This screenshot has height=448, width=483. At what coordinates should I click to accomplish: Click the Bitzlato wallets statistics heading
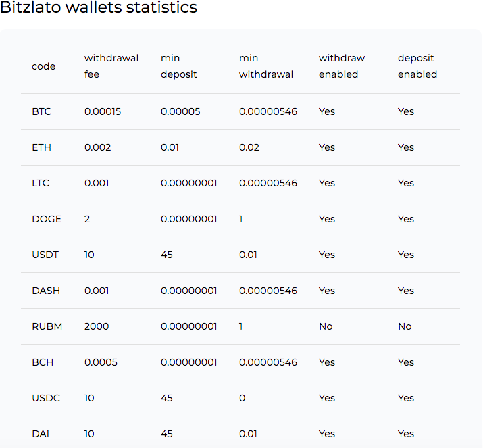[x=99, y=7]
